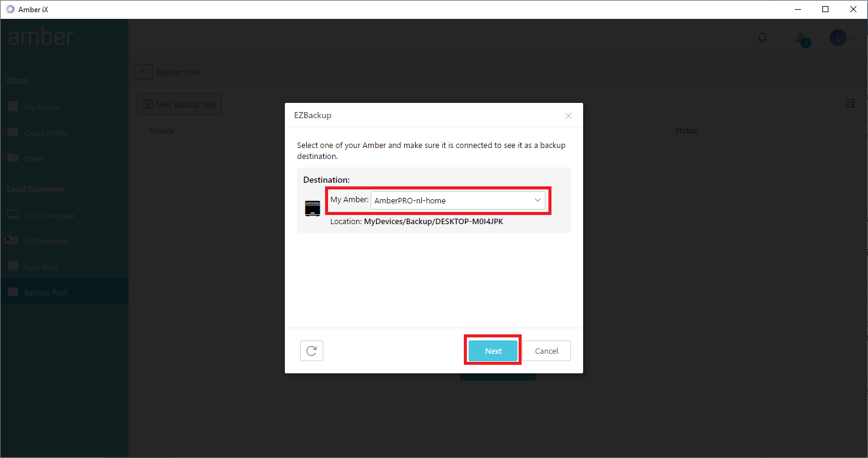This screenshot has width=868, height=458.
Task: Click the This Computer monitor icon
Action: (13, 215)
